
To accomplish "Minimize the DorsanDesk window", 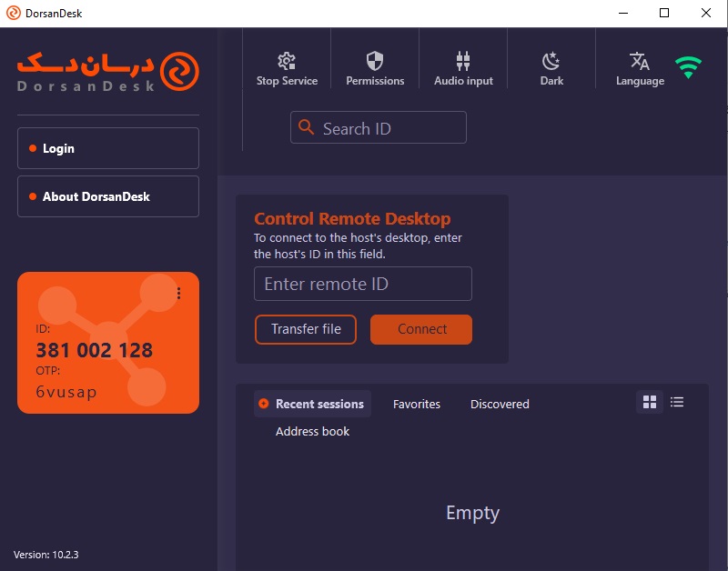I will click(x=623, y=13).
